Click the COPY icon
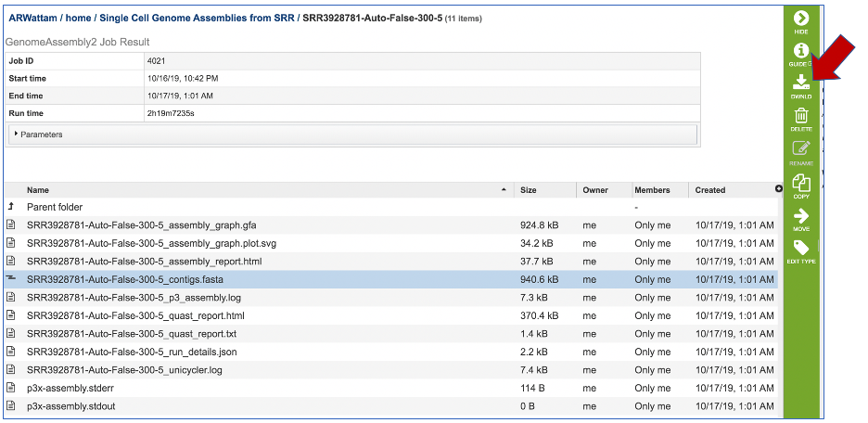The height and width of the screenshot is (423, 868). tap(801, 182)
